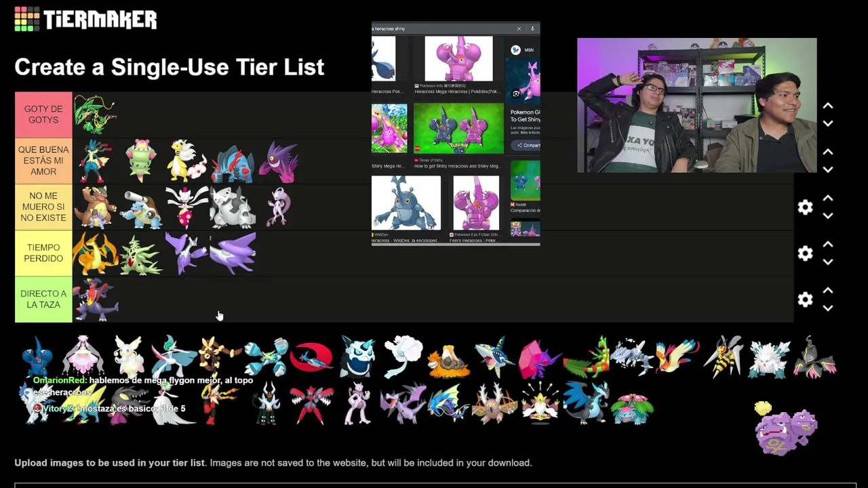Open the WikiDex Heracross image result
The width and height of the screenshot is (868, 488).
pyautogui.click(x=406, y=203)
